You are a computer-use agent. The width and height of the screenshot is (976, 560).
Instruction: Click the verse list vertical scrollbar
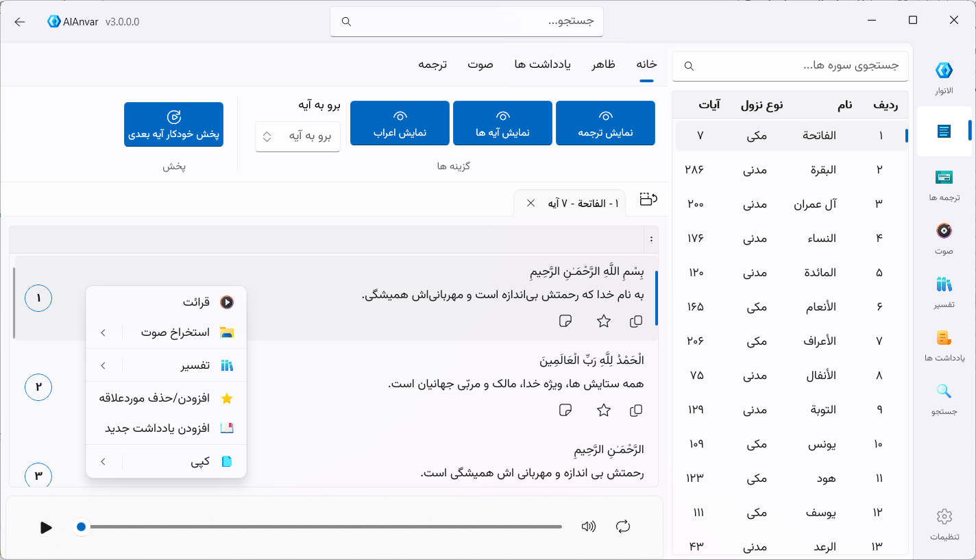[14, 302]
